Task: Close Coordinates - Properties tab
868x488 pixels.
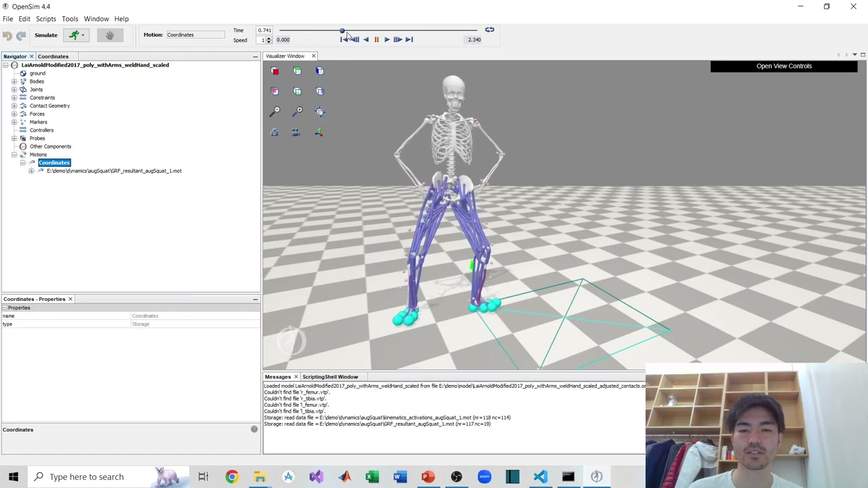Action: (x=70, y=299)
